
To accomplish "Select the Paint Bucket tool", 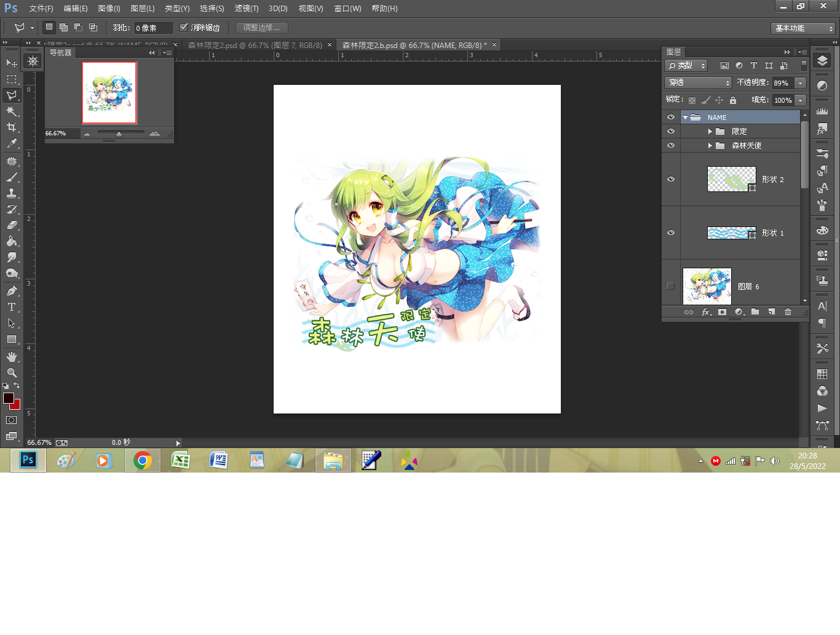I will click(12, 241).
